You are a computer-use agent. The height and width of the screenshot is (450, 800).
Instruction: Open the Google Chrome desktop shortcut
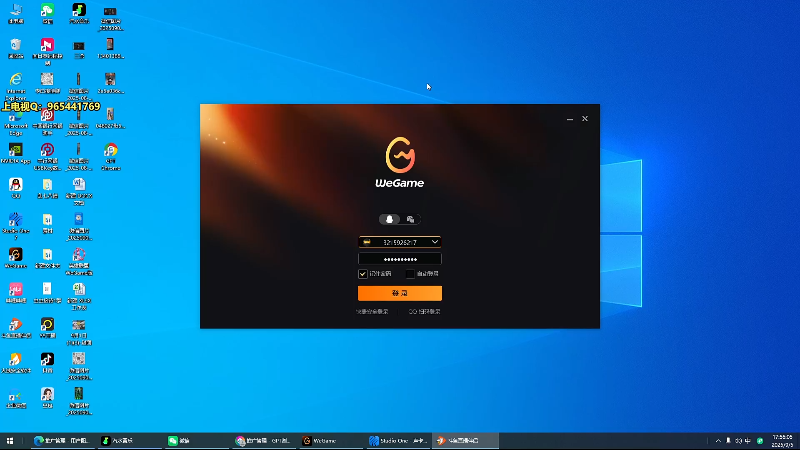[111, 156]
